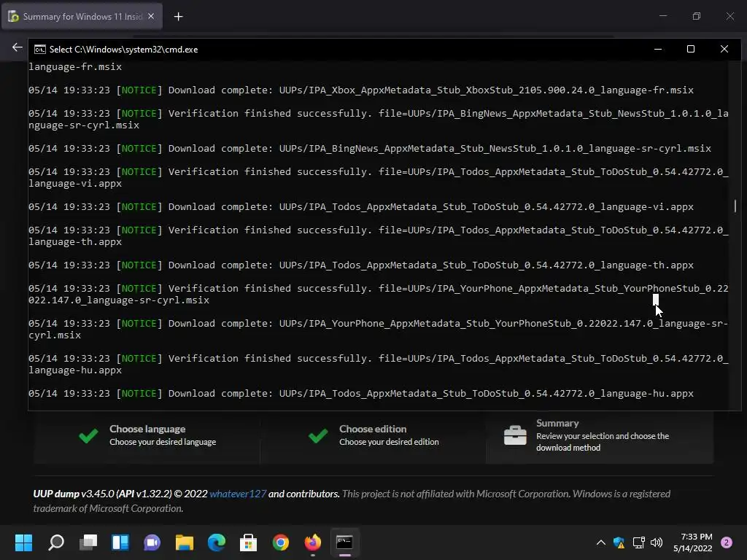
Task: Maximize the cmd.exe window
Action: pos(691,49)
